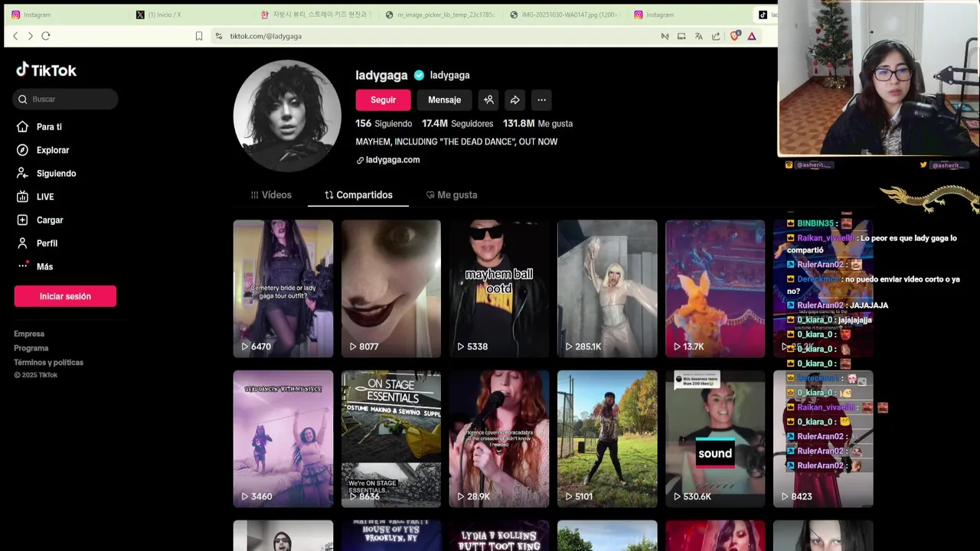
Task: Reload the page with refresh icon
Action: [46, 36]
